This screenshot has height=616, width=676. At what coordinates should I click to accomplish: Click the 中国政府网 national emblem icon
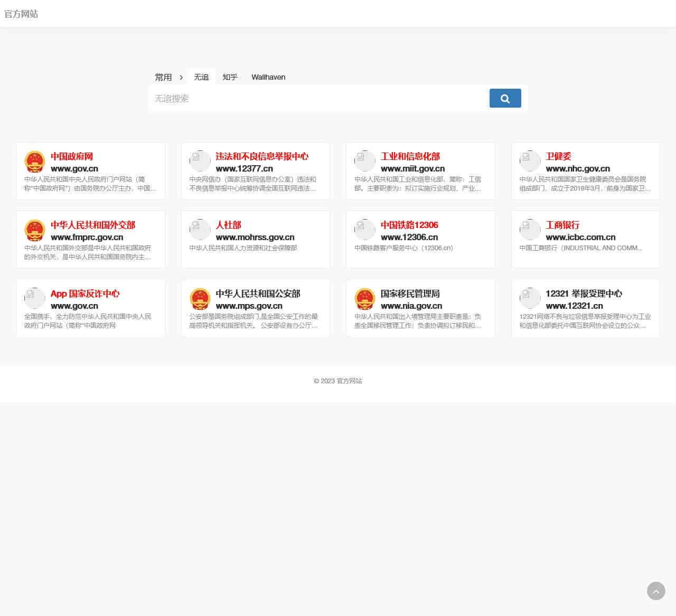(x=35, y=162)
